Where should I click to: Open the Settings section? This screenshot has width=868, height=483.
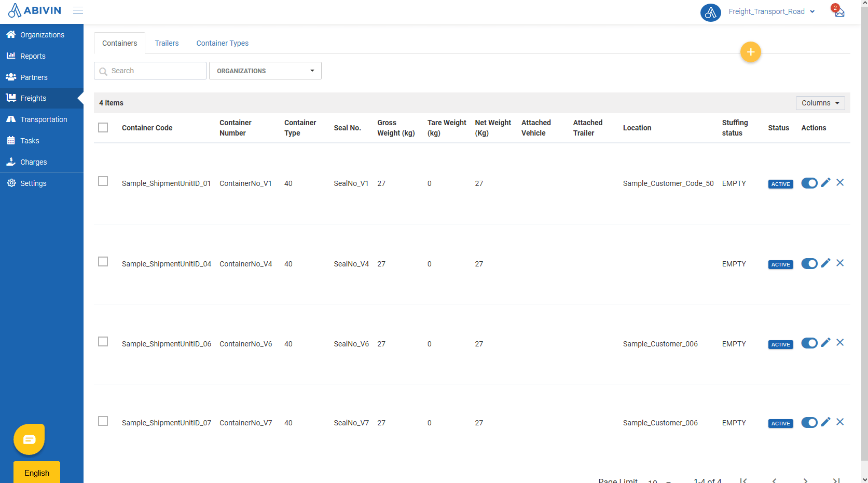(x=33, y=183)
